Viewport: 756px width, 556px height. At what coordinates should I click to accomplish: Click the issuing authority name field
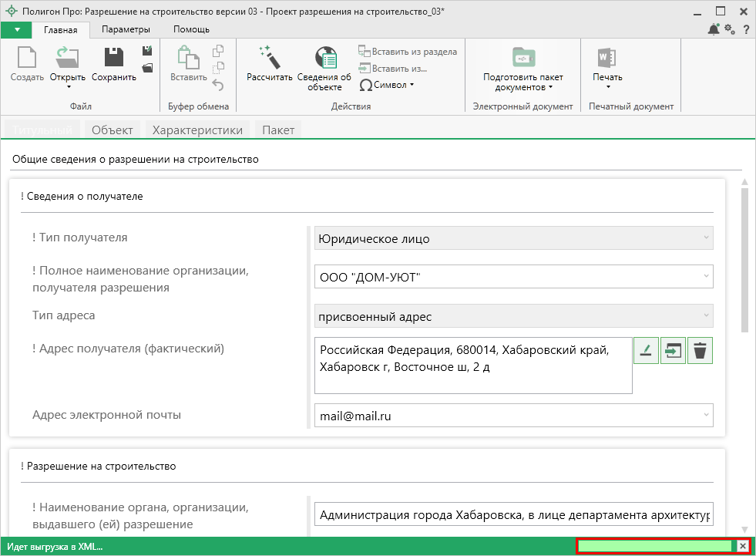pyautogui.click(x=513, y=515)
